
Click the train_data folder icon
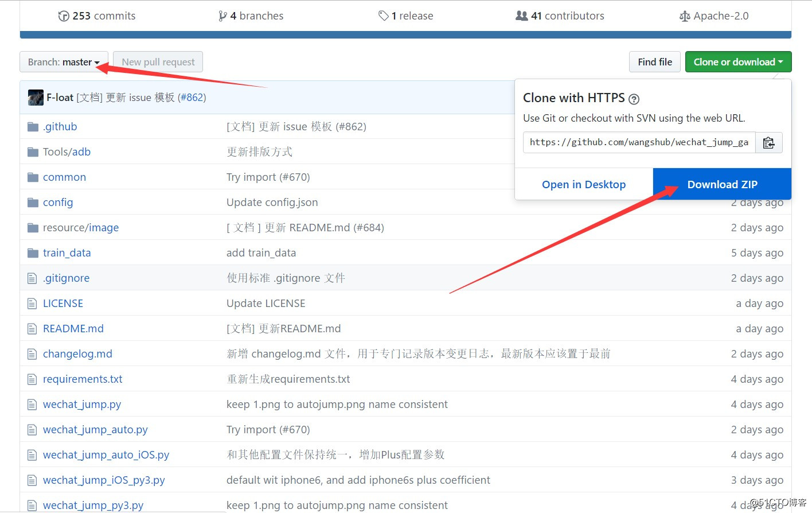(x=33, y=253)
